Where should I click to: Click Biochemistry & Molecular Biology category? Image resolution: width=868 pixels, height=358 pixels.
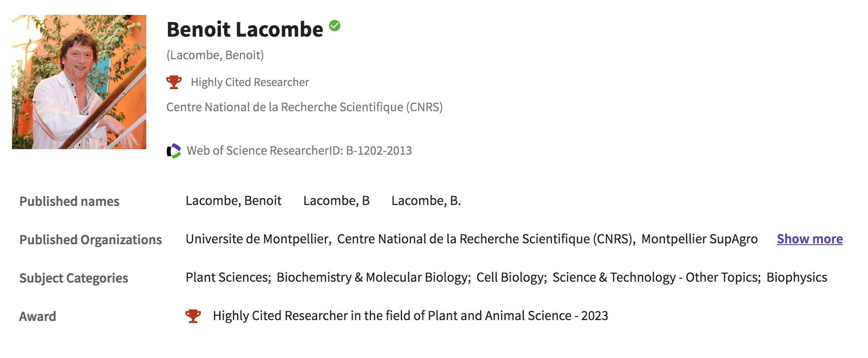click(373, 277)
